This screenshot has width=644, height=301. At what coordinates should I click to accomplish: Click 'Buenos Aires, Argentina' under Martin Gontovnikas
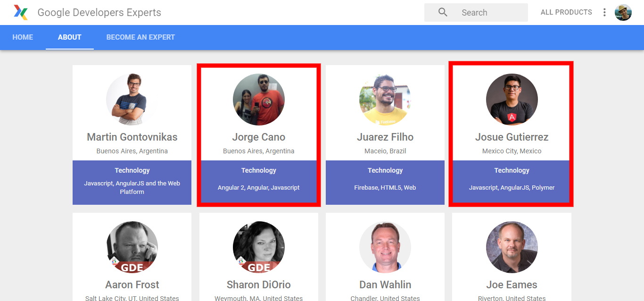click(132, 151)
